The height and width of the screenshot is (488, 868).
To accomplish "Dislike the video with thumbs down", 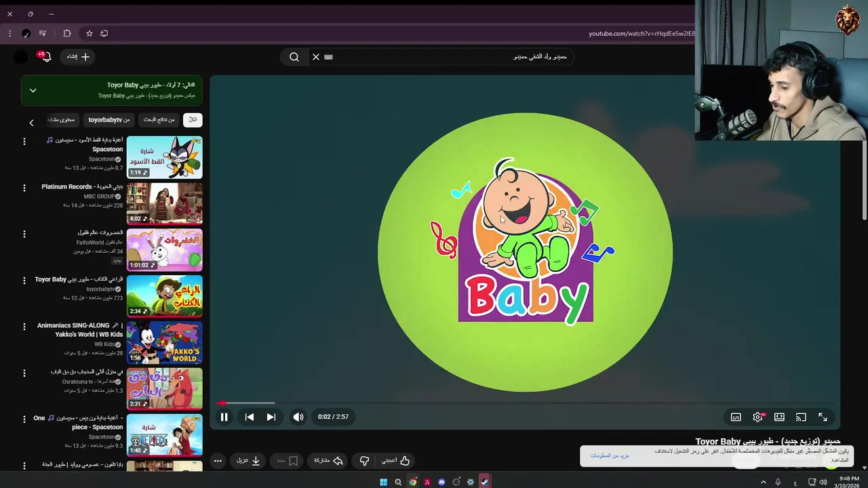I will [x=364, y=461].
